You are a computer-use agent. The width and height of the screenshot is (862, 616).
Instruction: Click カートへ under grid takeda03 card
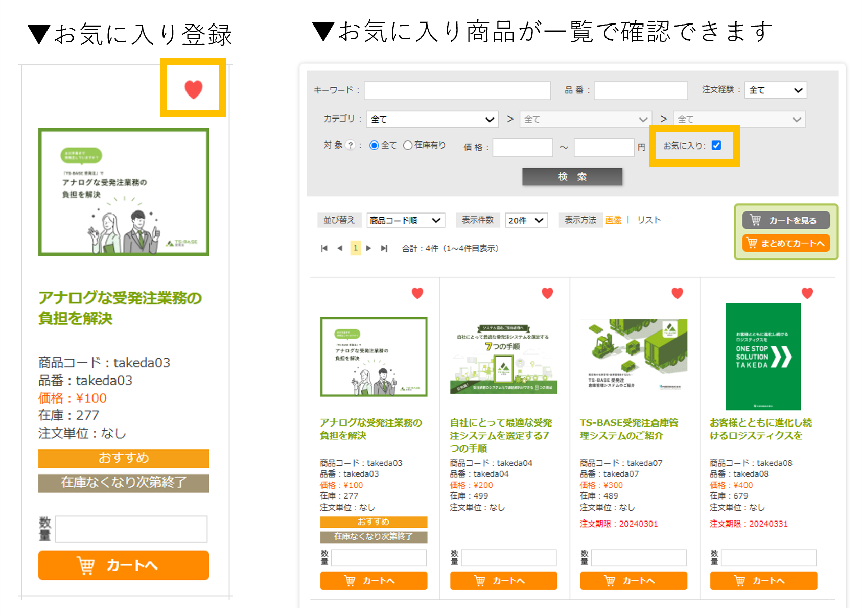[x=374, y=581]
